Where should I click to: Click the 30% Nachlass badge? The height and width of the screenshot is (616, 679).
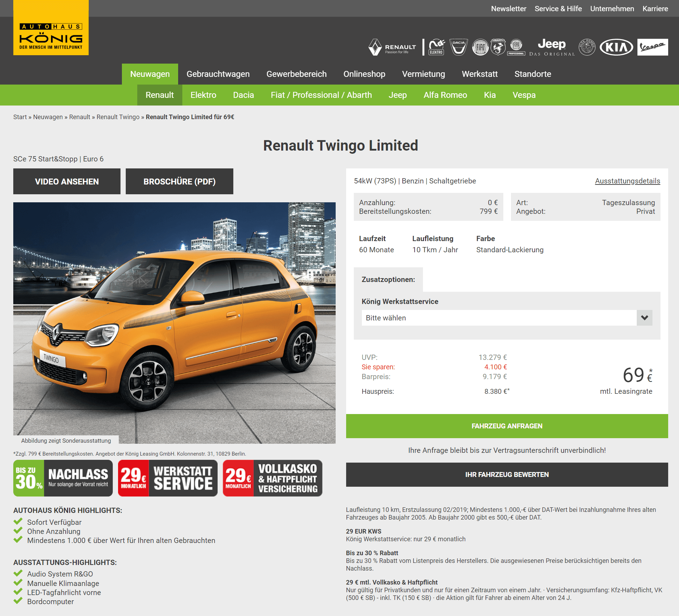coord(63,478)
